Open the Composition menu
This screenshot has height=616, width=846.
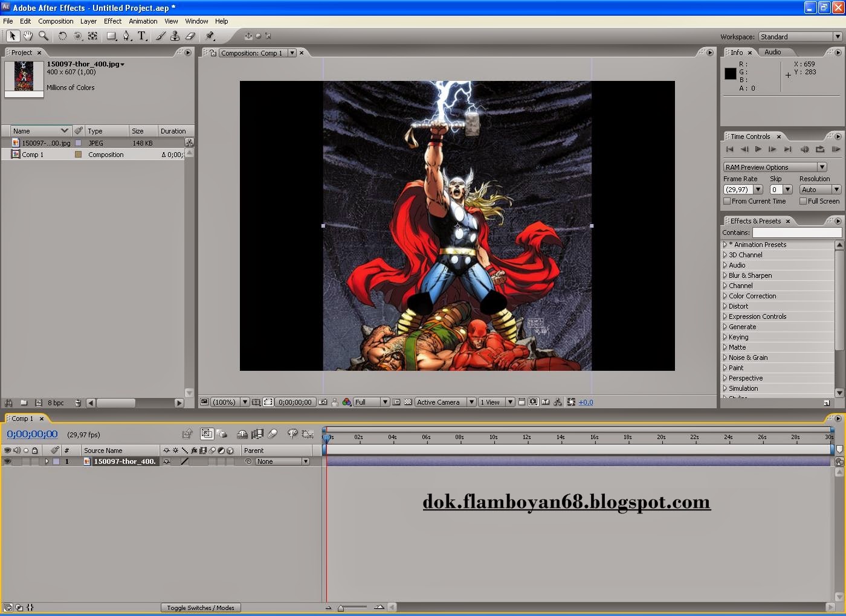tap(56, 21)
